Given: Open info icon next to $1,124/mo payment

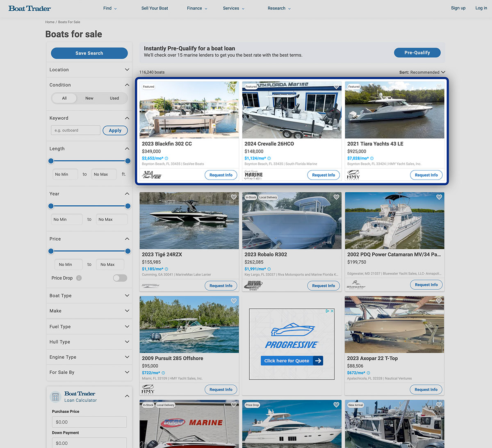Looking at the screenshot, I should point(269,158).
